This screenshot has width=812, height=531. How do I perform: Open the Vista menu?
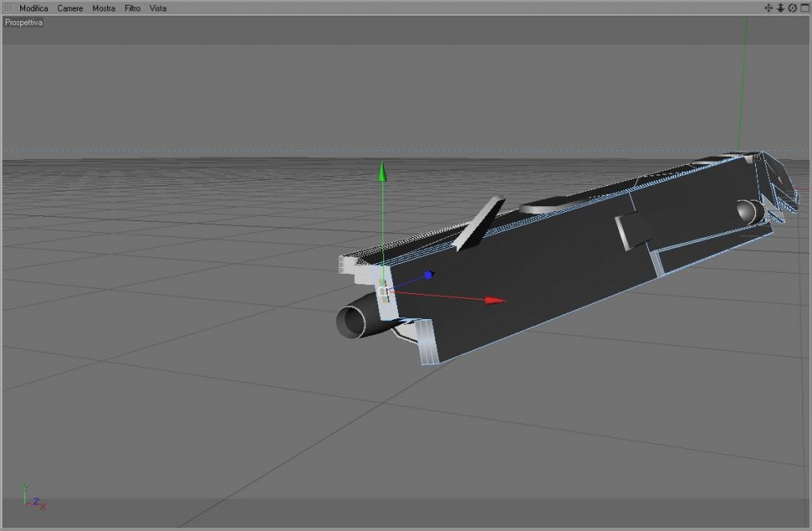[158, 8]
